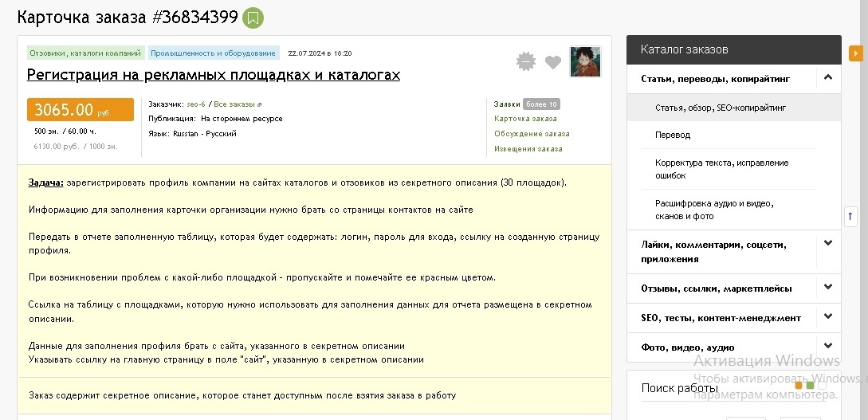The image size is (868, 420).
Task: Click the Отзывы, ссылки, маркетплейсы heading
Action: (x=717, y=289)
